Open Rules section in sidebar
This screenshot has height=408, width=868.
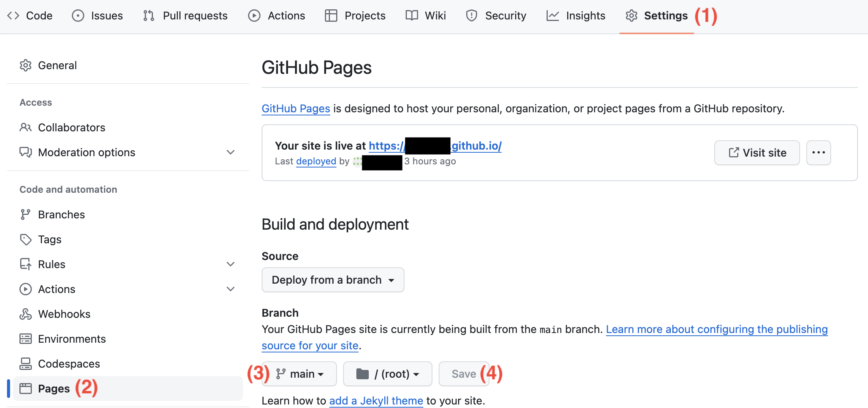128,264
